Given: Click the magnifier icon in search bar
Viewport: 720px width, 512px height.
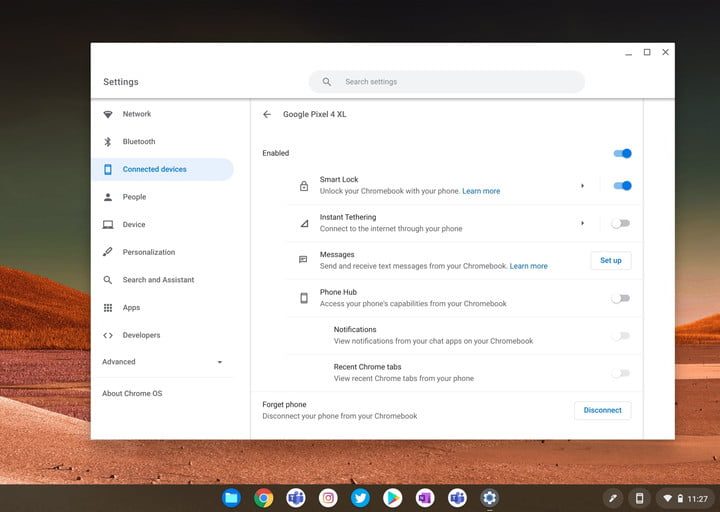Looking at the screenshot, I should click(326, 82).
